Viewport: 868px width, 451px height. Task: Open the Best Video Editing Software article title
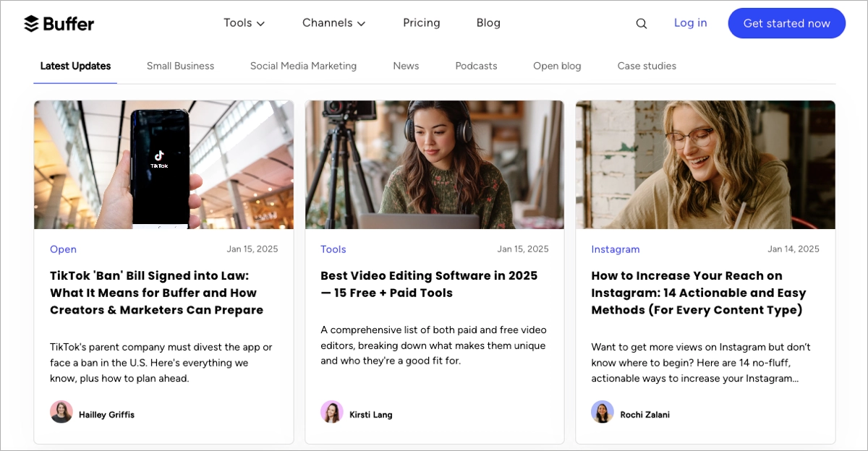[x=429, y=284]
